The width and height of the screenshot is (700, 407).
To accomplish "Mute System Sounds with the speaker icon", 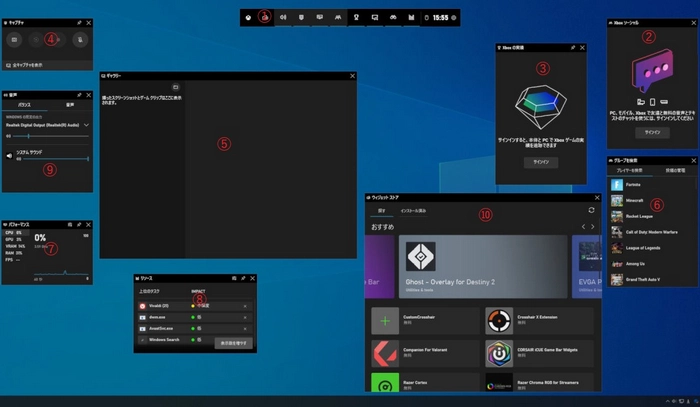I will 9,156.
